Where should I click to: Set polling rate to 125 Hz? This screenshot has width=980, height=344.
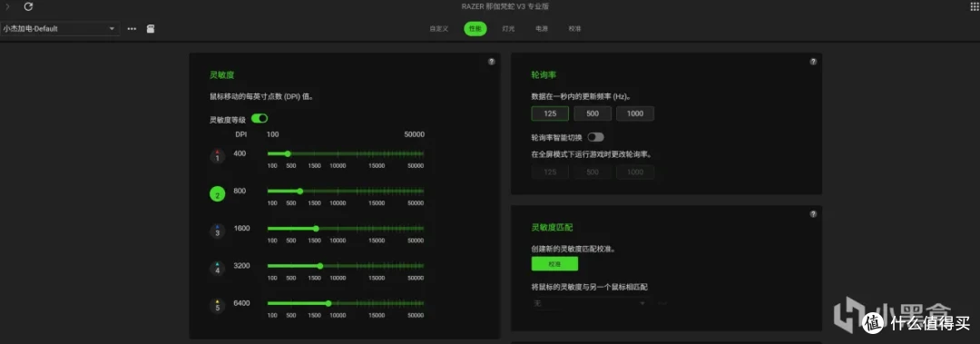pyautogui.click(x=550, y=113)
